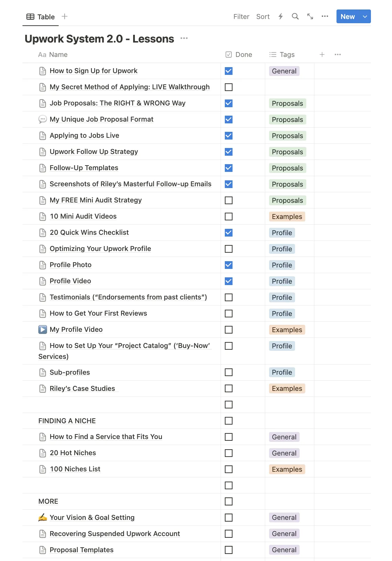Screen dimensions: 392x561
Task: Open Screenshots of Riley's Masterful Follow-up Emails page
Action: point(131,184)
